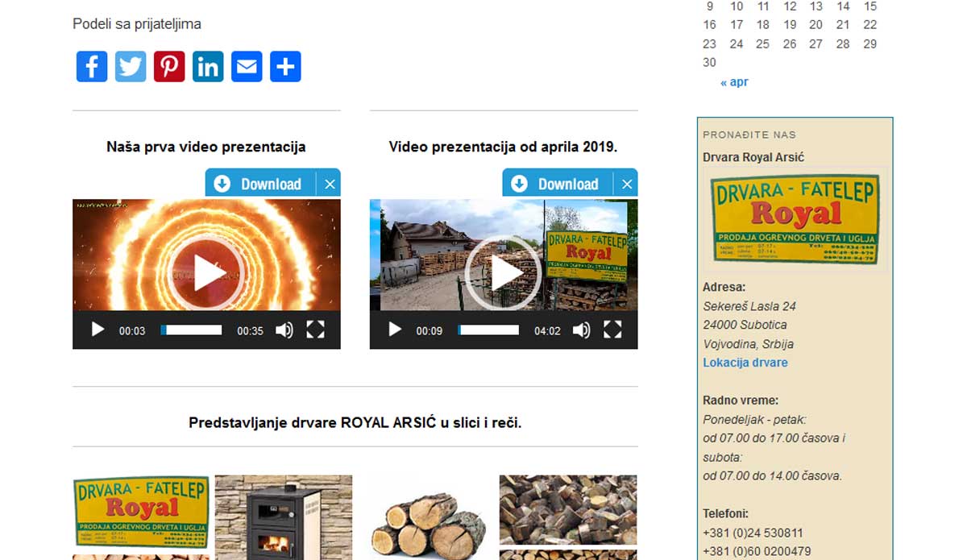The image size is (967, 560).
Task: Pin this page on Pinterest
Action: coord(169,67)
